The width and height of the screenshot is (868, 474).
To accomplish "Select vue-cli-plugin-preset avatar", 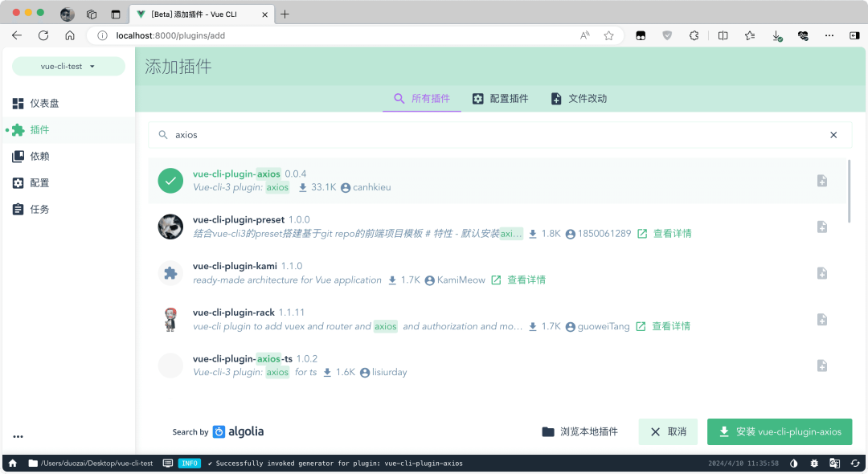I will pyautogui.click(x=170, y=227).
